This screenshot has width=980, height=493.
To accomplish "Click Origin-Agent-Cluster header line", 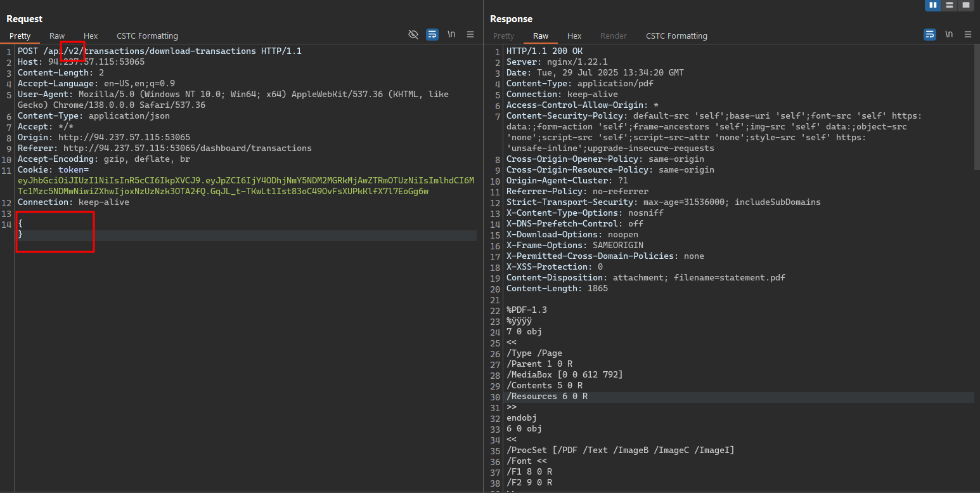I will (x=567, y=180).
